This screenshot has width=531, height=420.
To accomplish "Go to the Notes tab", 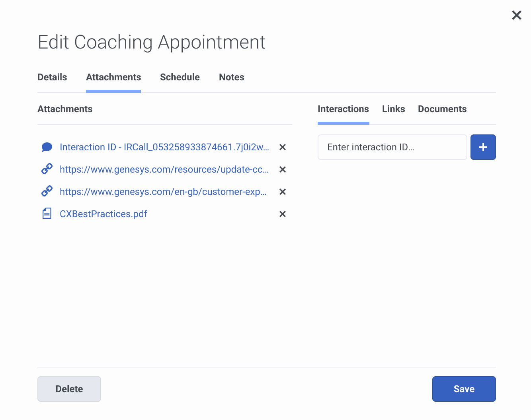I will click(x=232, y=77).
